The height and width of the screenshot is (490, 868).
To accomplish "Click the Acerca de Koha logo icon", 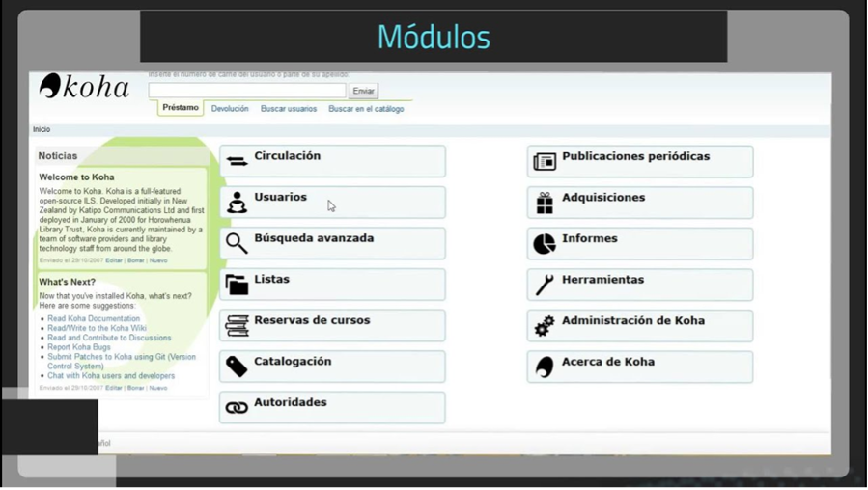I will click(545, 367).
